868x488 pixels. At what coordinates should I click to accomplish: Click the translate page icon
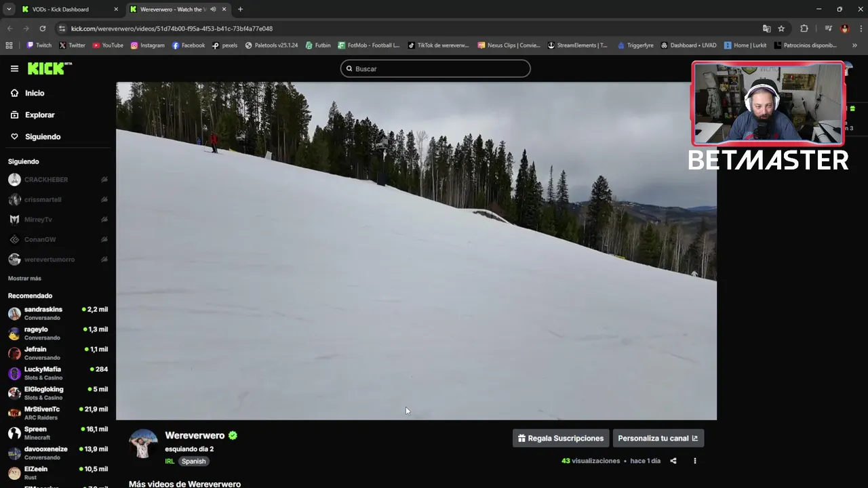(x=766, y=28)
